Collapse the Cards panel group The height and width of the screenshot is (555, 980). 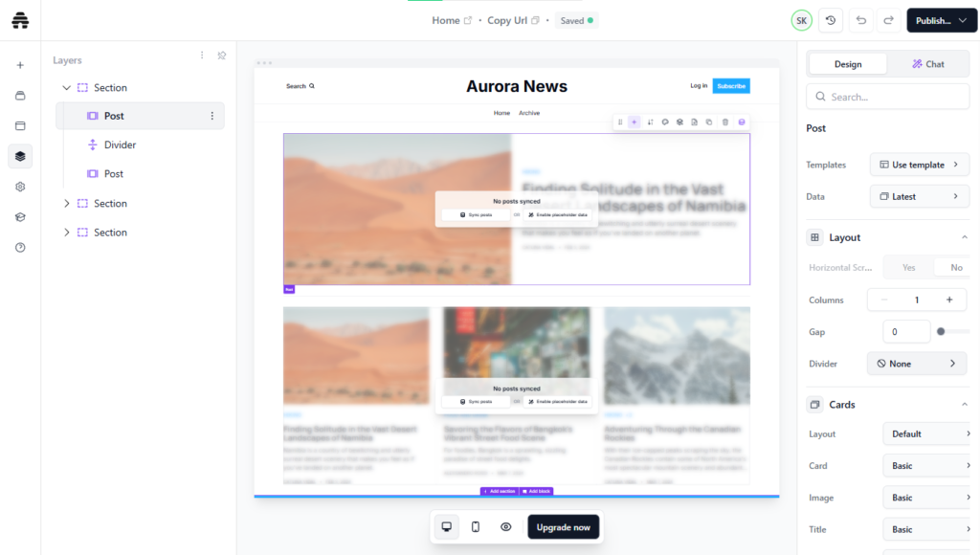(964, 405)
